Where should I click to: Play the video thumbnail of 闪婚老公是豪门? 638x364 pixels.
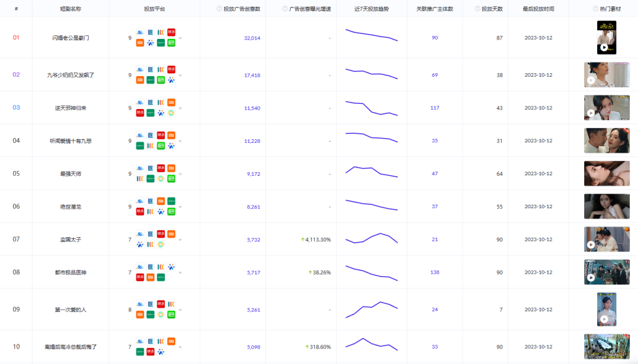604,48
